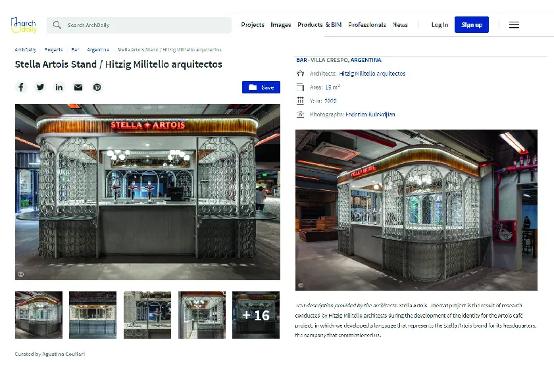Click the project title heading

pos(118,64)
